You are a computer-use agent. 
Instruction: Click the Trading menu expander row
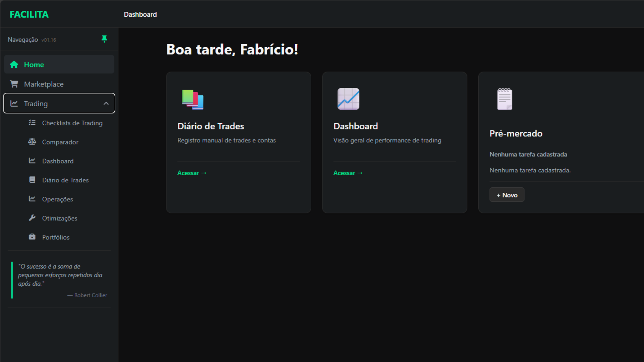point(59,104)
